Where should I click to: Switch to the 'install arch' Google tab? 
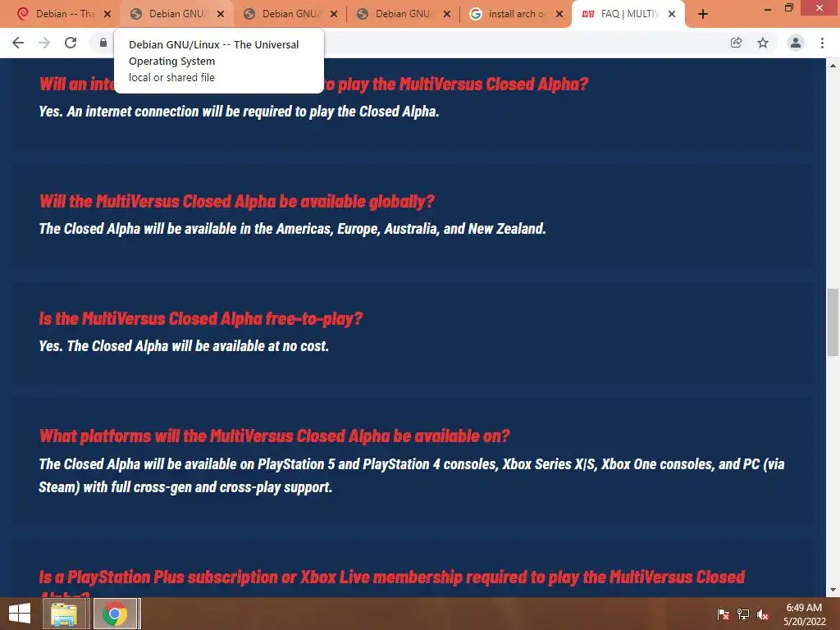[517, 14]
